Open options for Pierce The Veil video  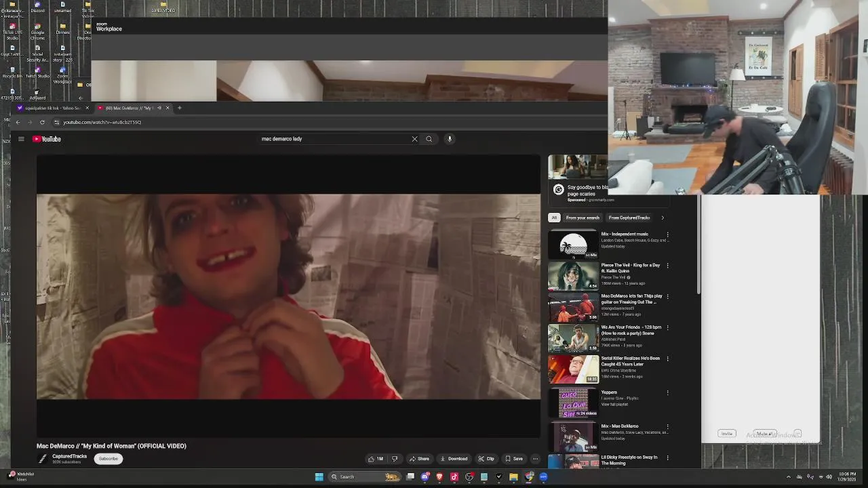667,266
